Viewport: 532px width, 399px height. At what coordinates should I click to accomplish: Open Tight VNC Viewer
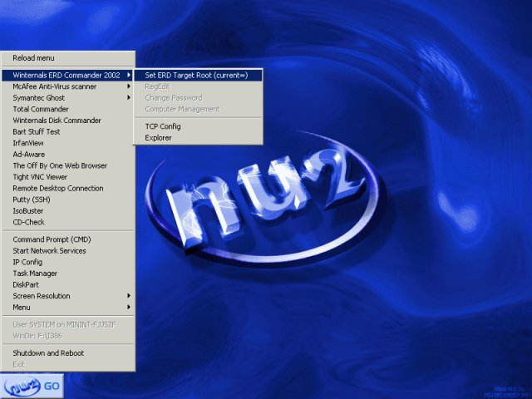point(68,177)
